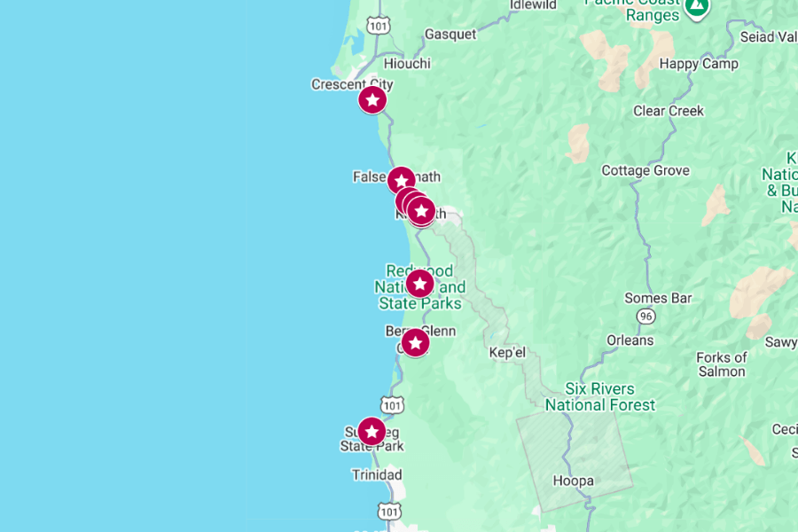
Task: Select the Forks of Salmon label
Action: click(x=722, y=364)
